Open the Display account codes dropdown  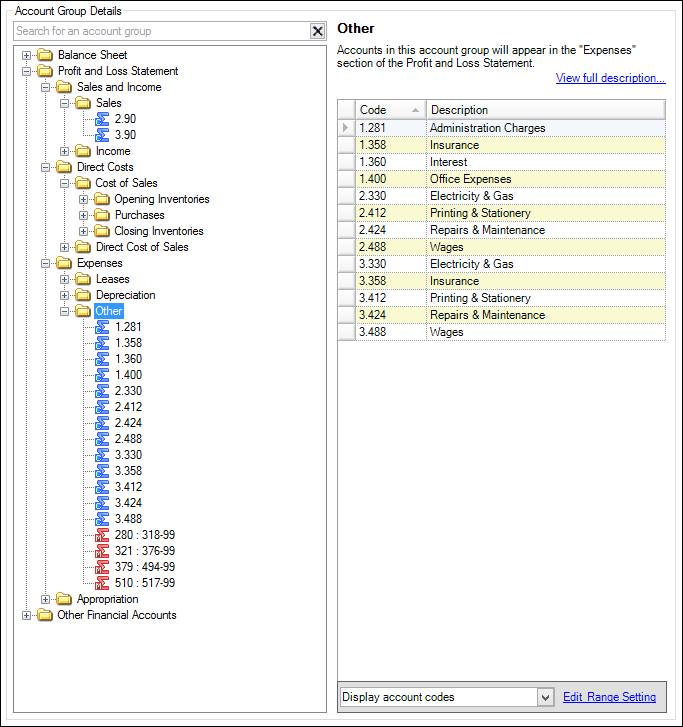(545, 697)
